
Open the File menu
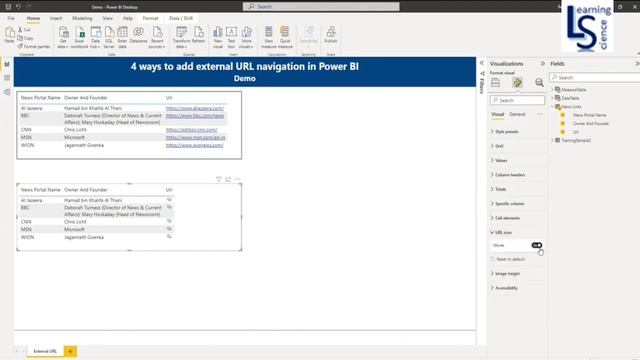11,18
